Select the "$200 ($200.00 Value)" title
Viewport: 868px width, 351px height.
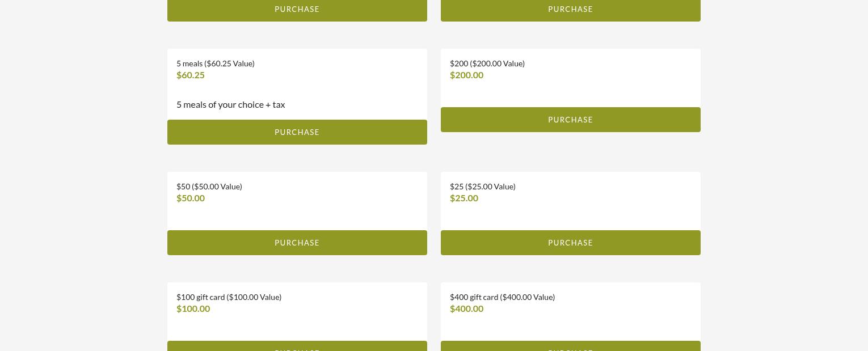click(487, 64)
